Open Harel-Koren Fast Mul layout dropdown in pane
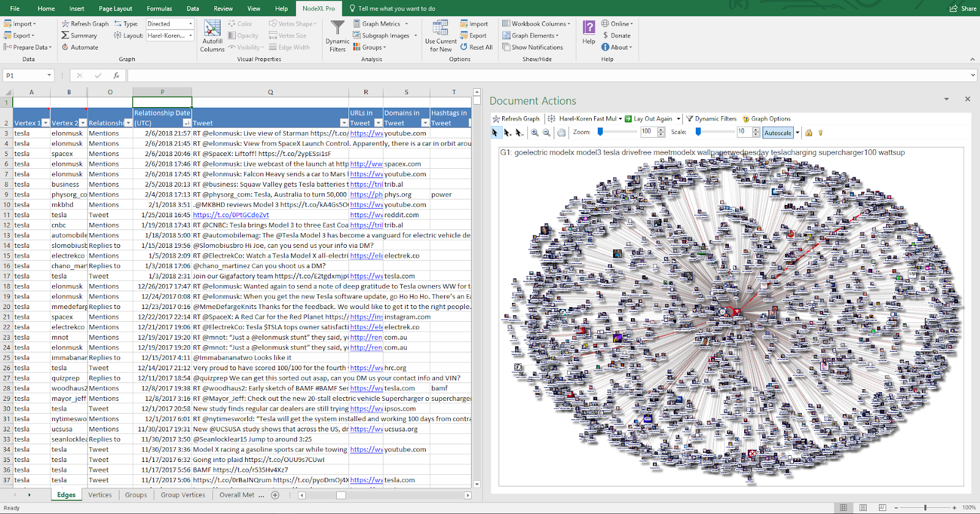 pyautogui.click(x=620, y=119)
